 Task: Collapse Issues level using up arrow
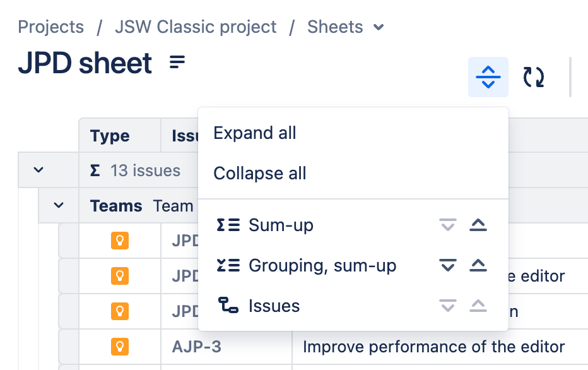click(x=478, y=306)
